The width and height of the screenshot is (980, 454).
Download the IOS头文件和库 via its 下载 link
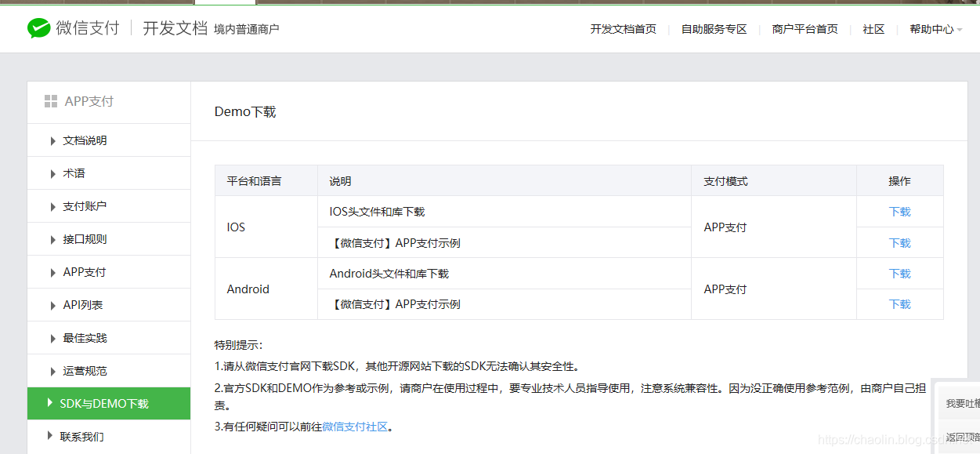[899, 212]
